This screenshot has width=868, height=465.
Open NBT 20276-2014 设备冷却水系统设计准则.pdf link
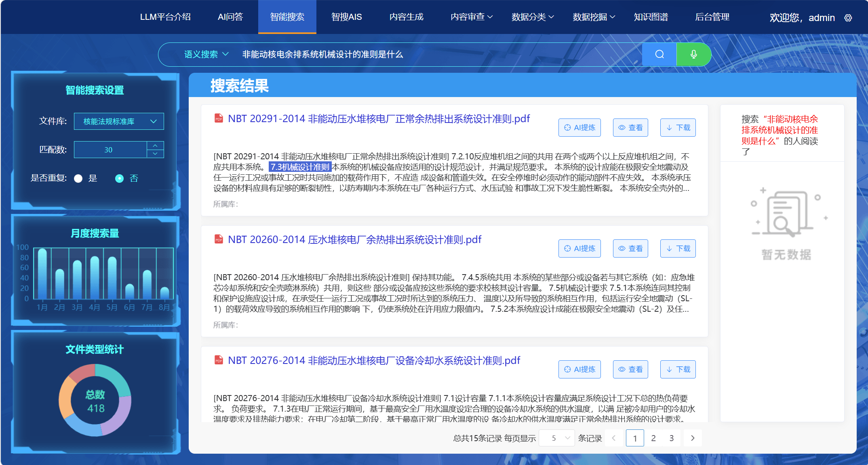(x=374, y=360)
